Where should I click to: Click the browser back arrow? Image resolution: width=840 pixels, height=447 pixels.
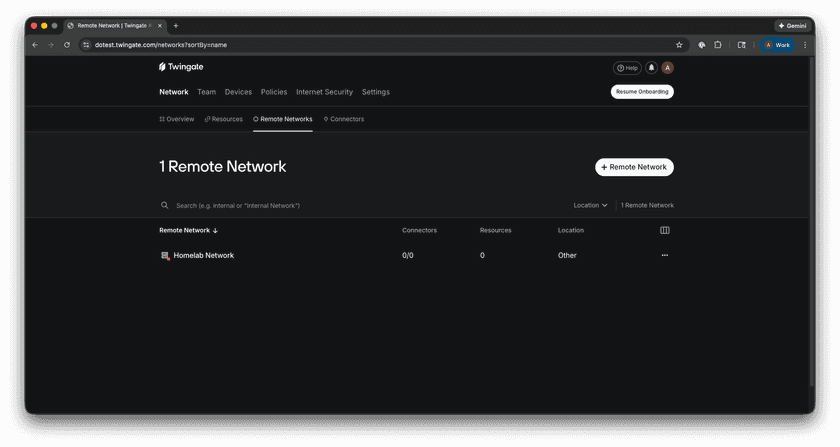coord(35,45)
